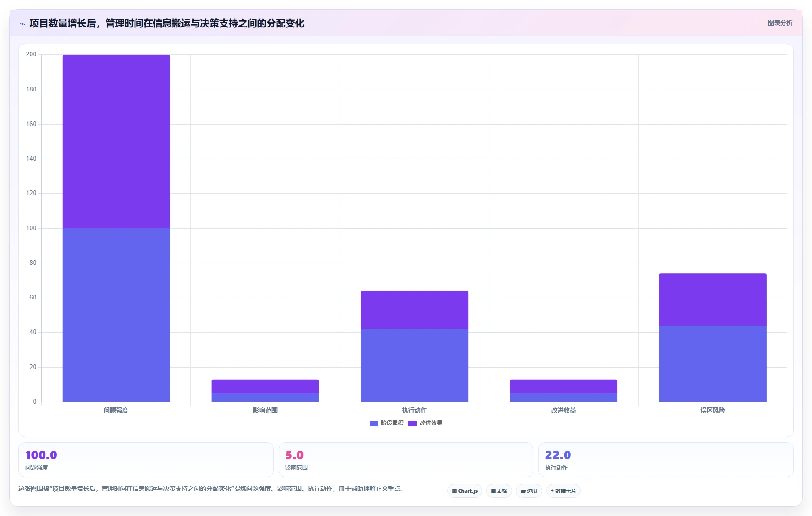Click the 问题强度 x-axis label
Screen dimensions: 812x516
tap(116, 410)
